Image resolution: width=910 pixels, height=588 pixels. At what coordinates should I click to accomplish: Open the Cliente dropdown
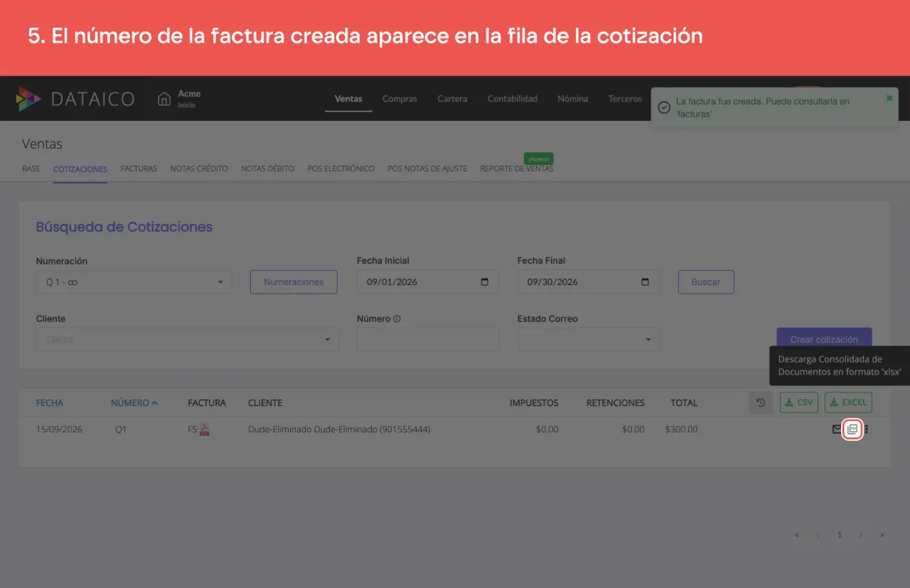[188, 339]
